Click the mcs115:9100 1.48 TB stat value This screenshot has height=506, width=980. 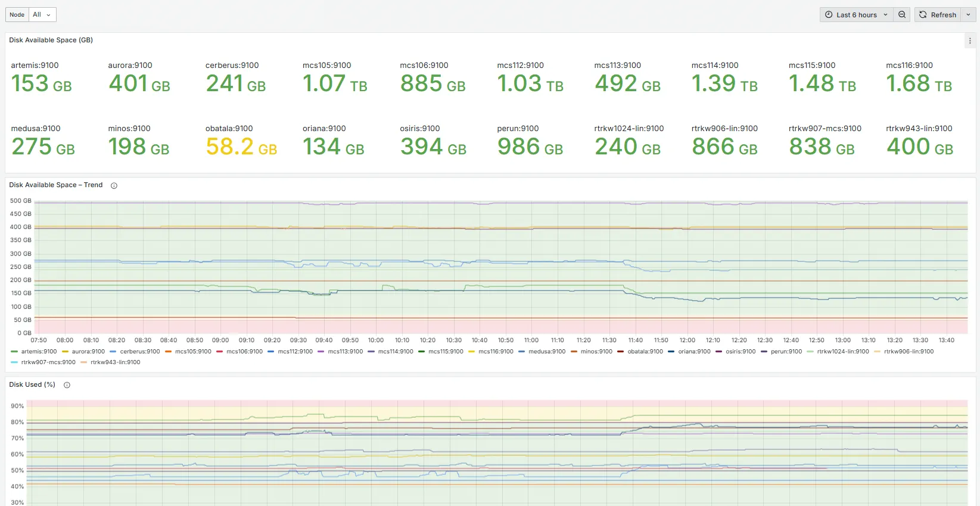tap(822, 83)
